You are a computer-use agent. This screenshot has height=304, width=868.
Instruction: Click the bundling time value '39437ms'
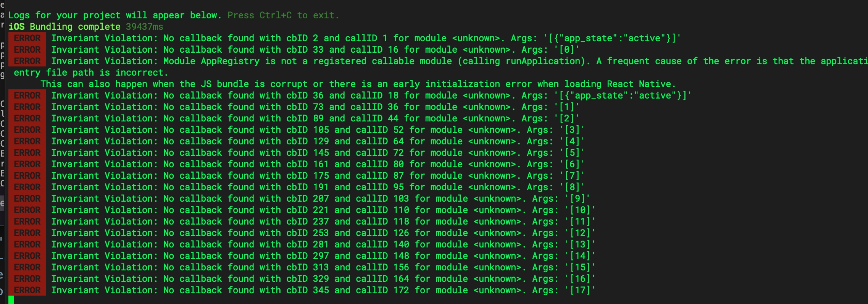click(x=144, y=27)
